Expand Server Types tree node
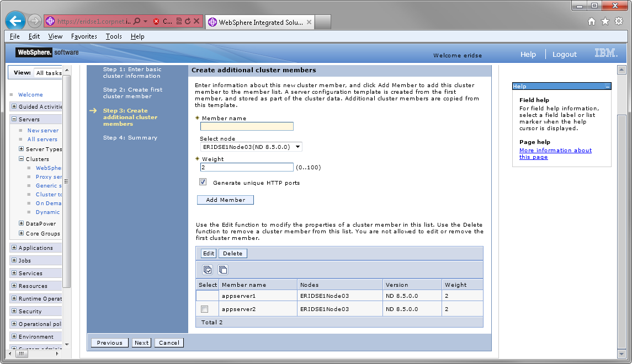 (x=22, y=148)
